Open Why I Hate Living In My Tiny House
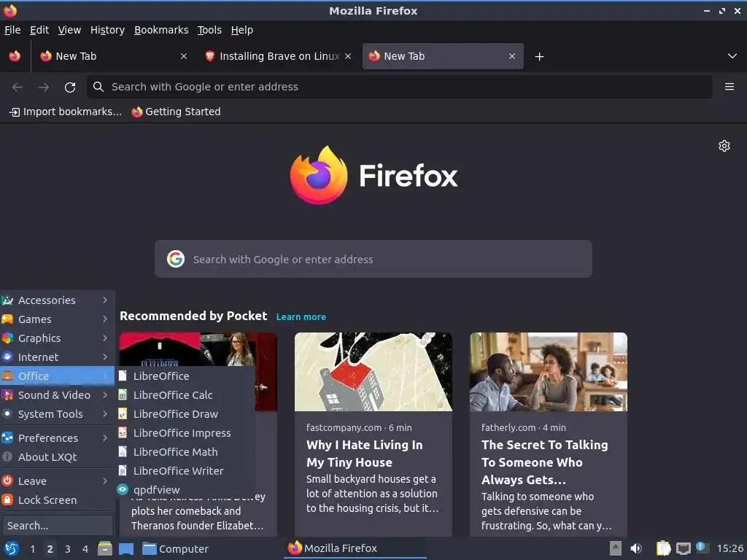 click(x=364, y=454)
